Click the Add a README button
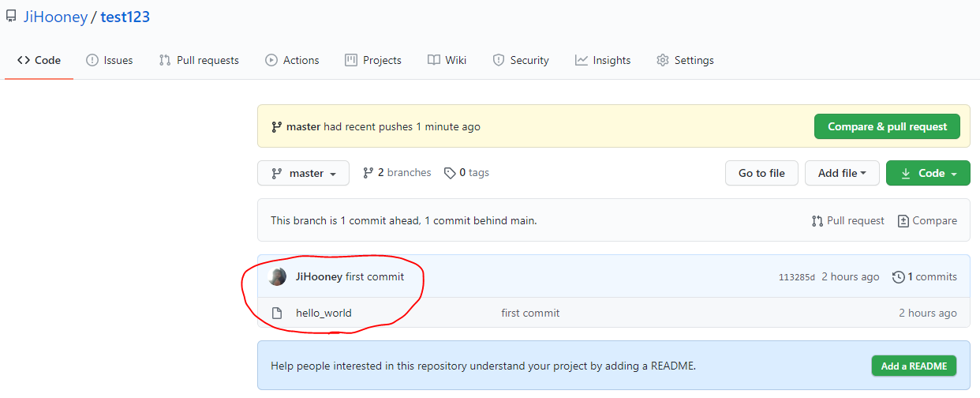 [914, 366]
